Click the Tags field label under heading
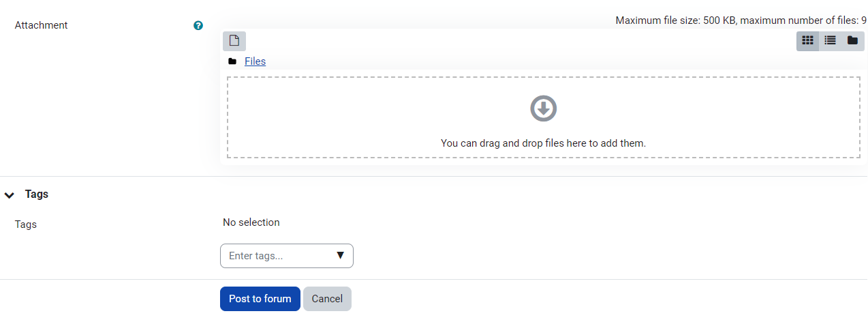 click(26, 224)
